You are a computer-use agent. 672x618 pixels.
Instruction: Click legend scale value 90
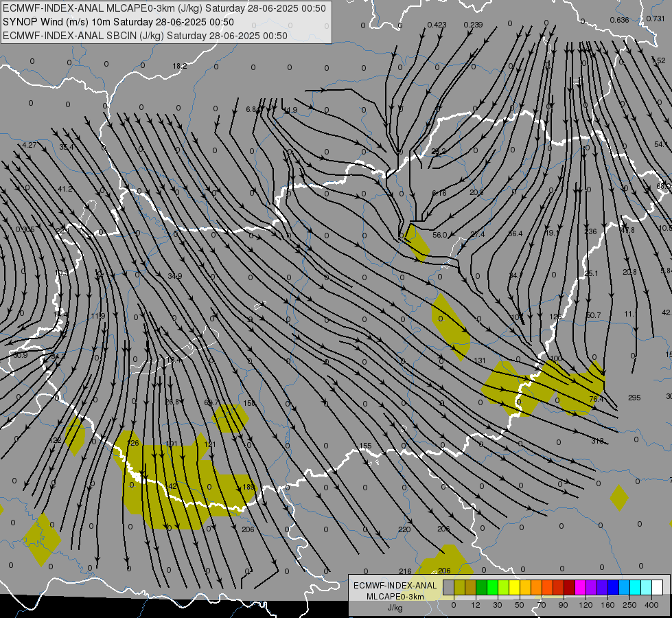[x=563, y=605]
